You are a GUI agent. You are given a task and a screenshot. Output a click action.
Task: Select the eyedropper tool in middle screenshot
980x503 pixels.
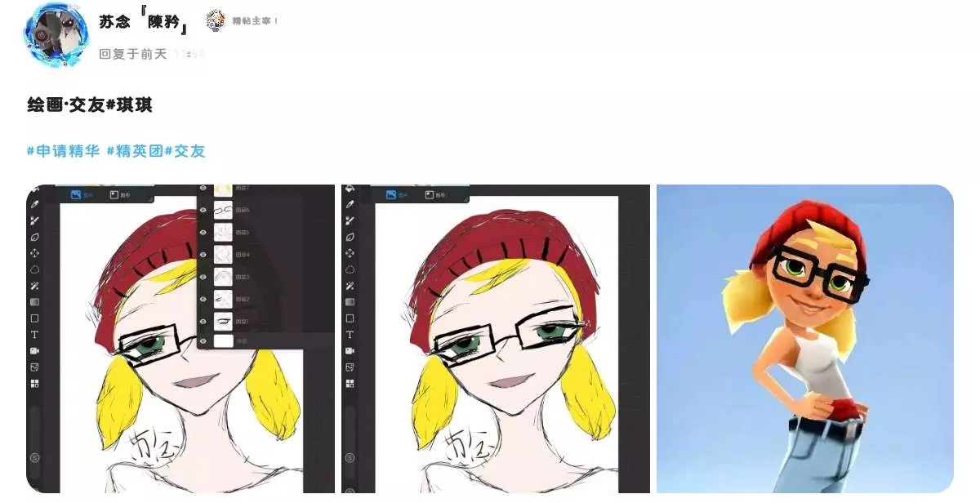pos(350,204)
